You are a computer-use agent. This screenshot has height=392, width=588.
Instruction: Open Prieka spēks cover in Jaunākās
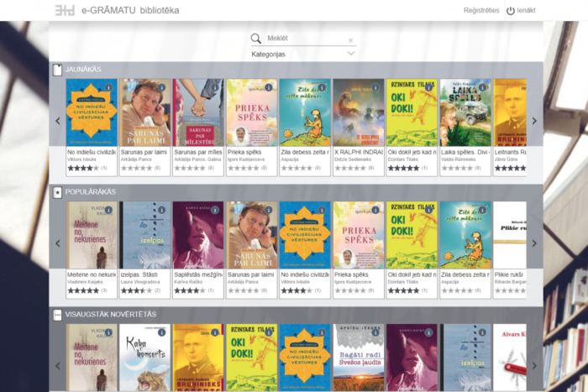(252, 112)
